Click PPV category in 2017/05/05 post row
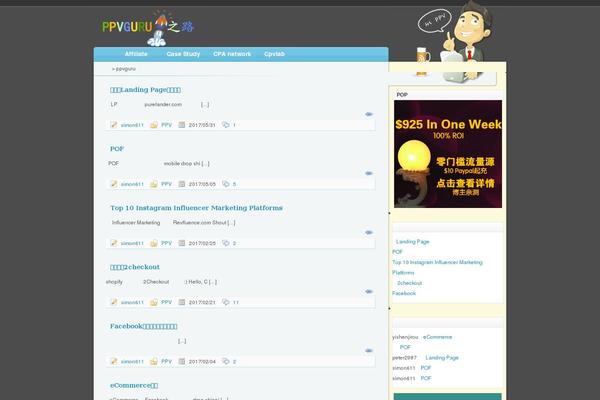The image size is (600, 400). 166,184
